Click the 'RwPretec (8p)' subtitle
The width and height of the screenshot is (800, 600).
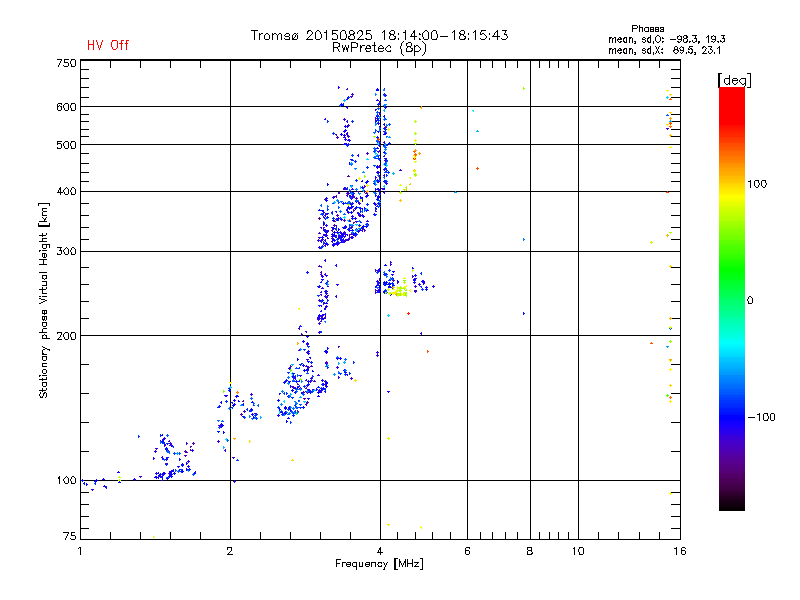[379, 48]
